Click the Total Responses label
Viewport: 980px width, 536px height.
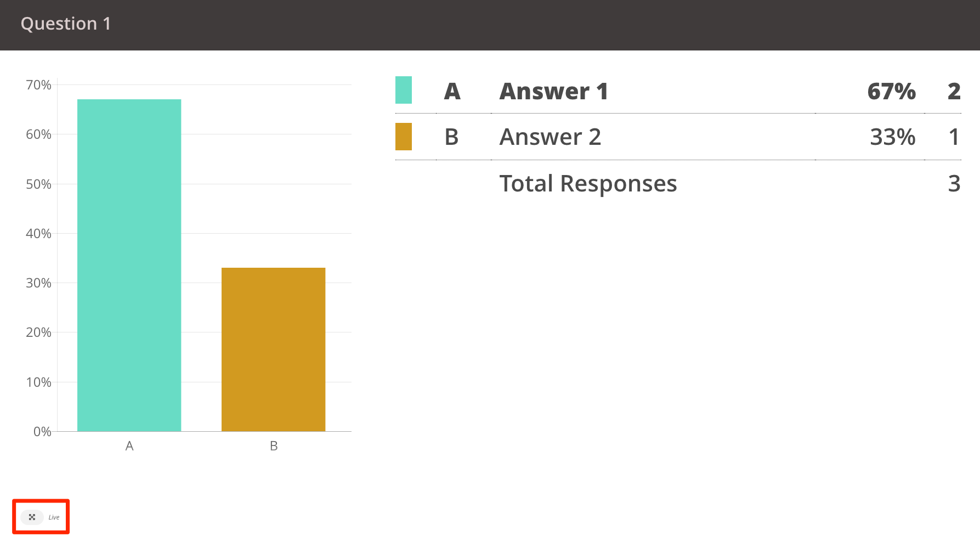(x=588, y=183)
